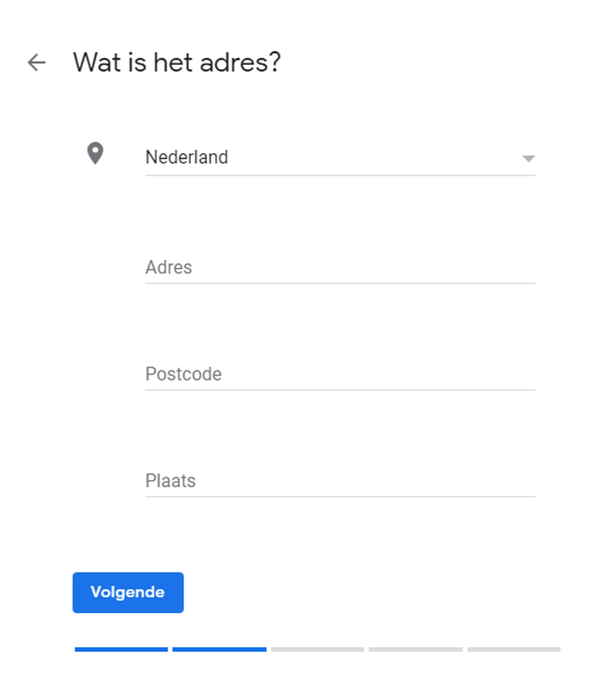Click the 'Plaats' placeholder text
Viewport: 616px width, 679px height.
170,481
